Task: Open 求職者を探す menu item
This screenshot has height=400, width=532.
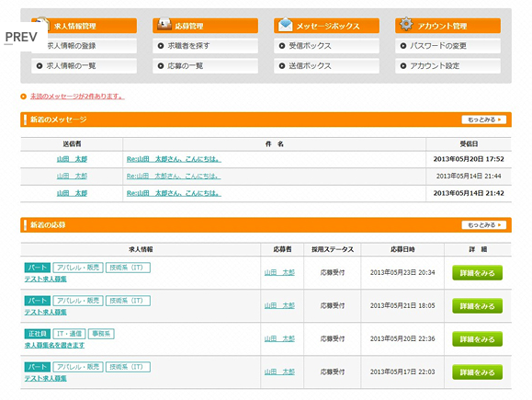Action: (x=205, y=46)
